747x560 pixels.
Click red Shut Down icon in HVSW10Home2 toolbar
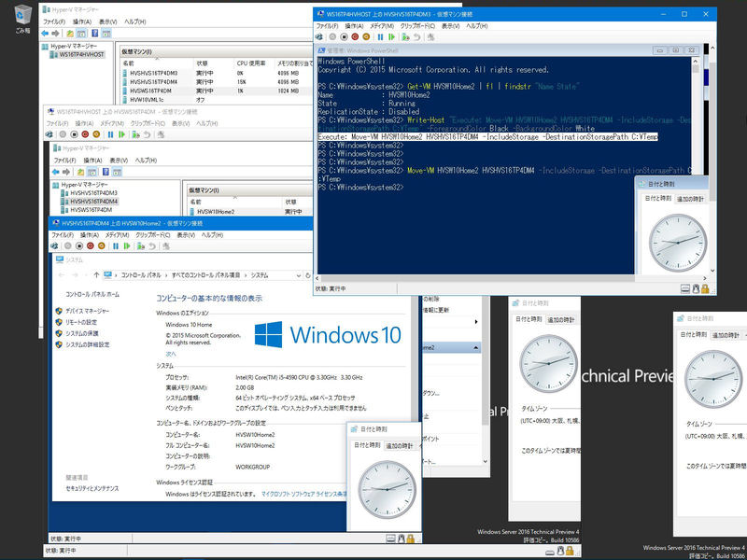(90, 245)
